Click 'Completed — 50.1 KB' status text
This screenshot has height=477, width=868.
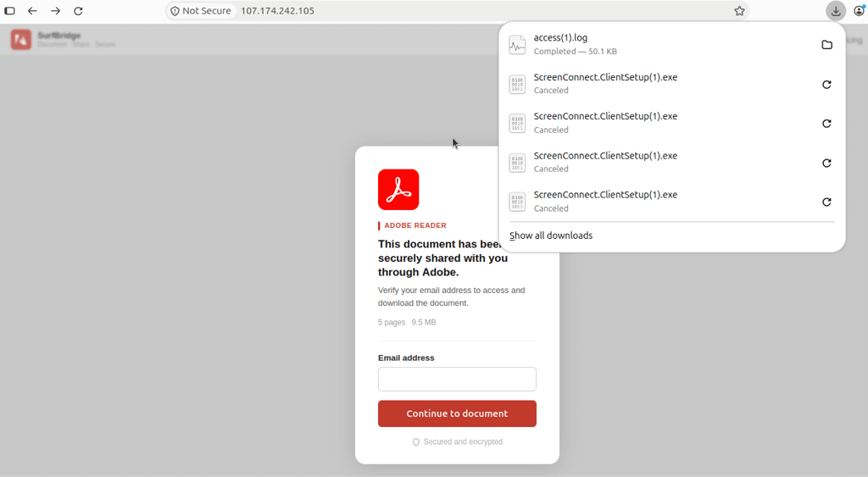pyautogui.click(x=576, y=51)
